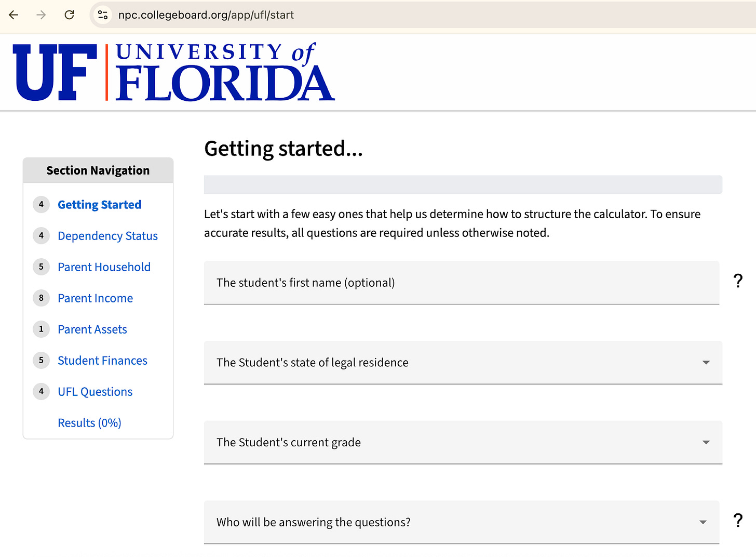This screenshot has height=557, width=756.
Task: Open Parent Income section
Action: [95, 298]
